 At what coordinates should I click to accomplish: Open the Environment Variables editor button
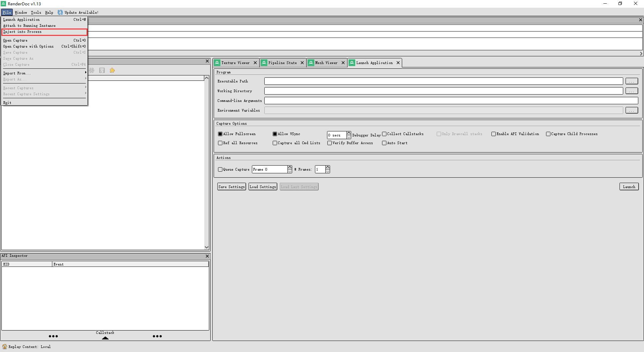(x=632, y=110)
